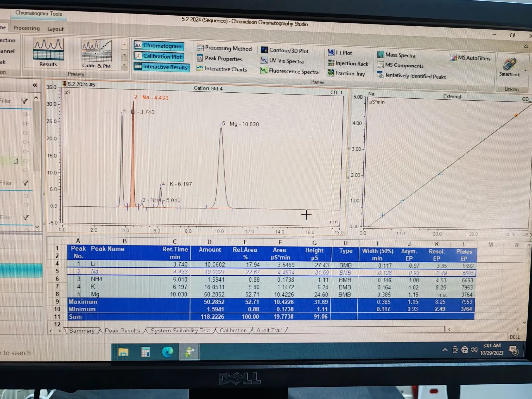Open the SmartLink linking tool
The width and height of the screenshot is (532, 399).
click(x=509, y=66)
